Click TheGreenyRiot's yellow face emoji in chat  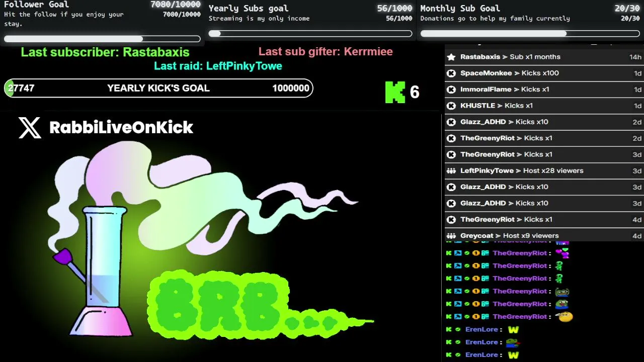[x=565, y=317]
